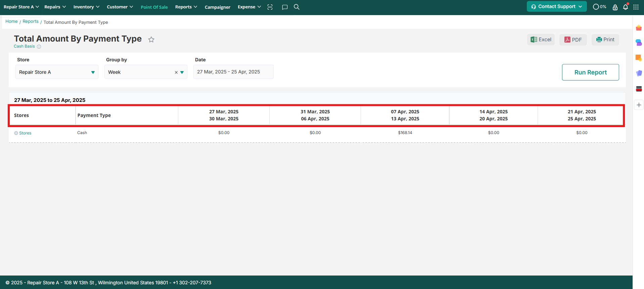Open the apps grid menu
Viewport: 644px width, 289px height.
[636, 7]
